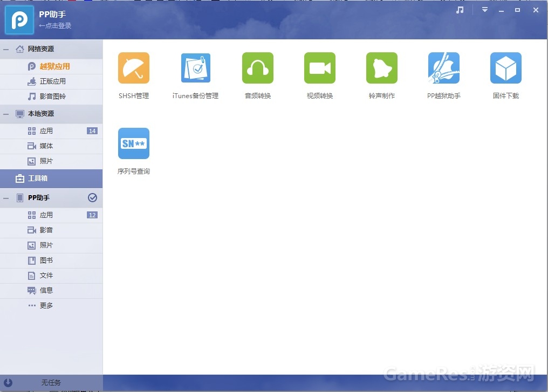
Task: Click the ellipsis icon beside 更多
Action: (32, 305)
